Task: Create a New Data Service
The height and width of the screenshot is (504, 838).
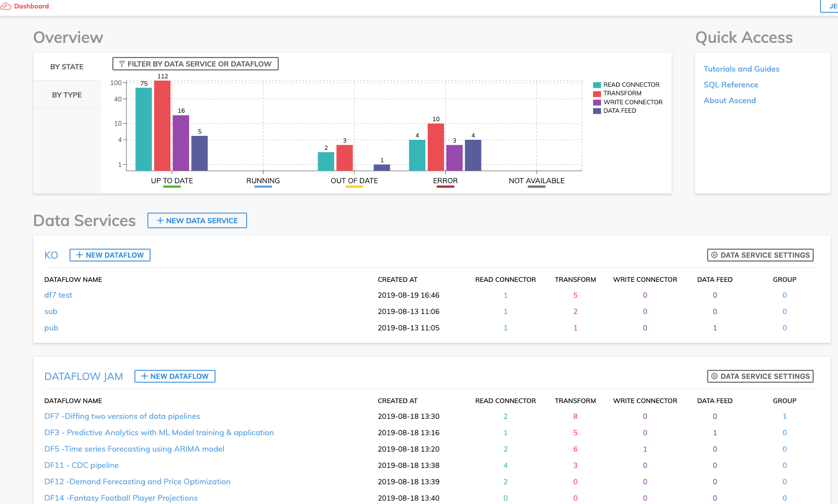Action: click(x=197, y=221)
